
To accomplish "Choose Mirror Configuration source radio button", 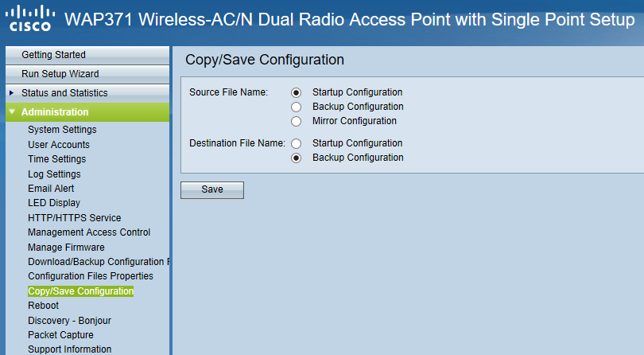I will coord(296,121).
